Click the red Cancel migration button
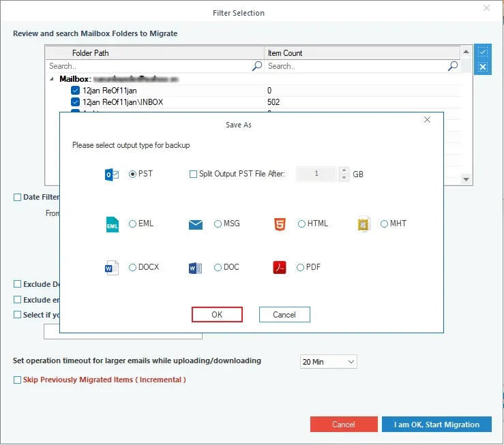This screenshot has height=445, width=504. coord(344,425)
